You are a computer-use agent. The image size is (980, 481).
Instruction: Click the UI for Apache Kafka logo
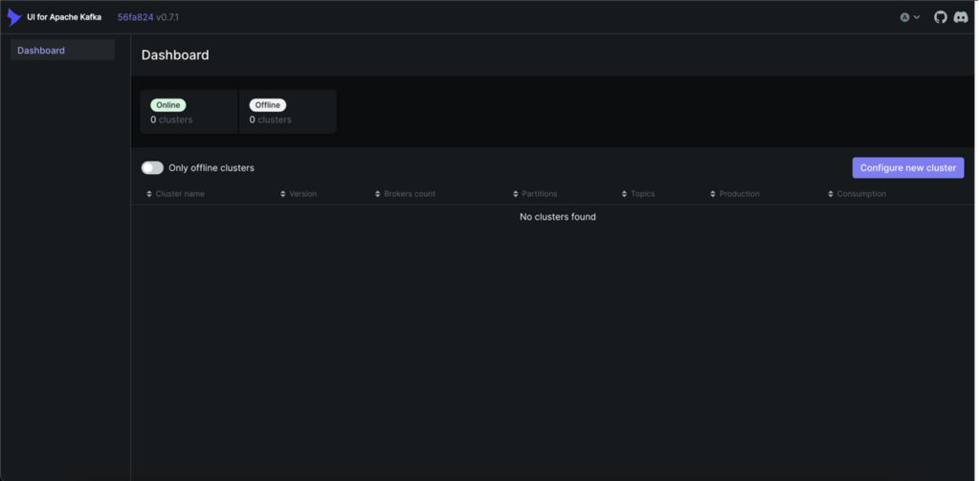pyautogui.click(x=13, y=17)
